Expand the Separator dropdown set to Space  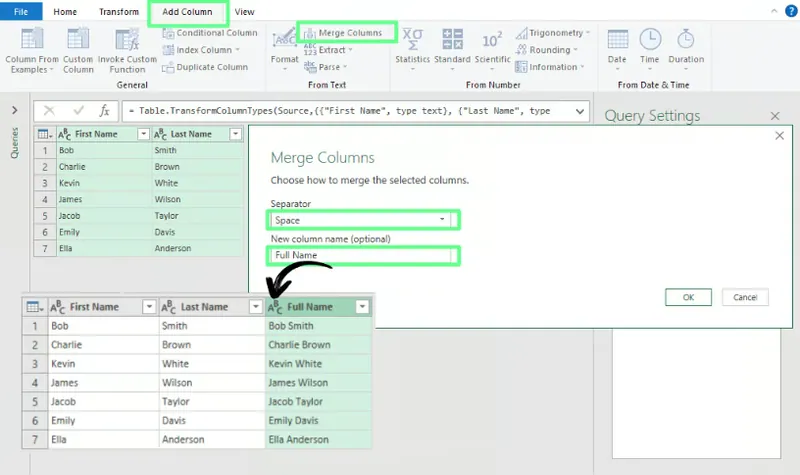point(442,220)
